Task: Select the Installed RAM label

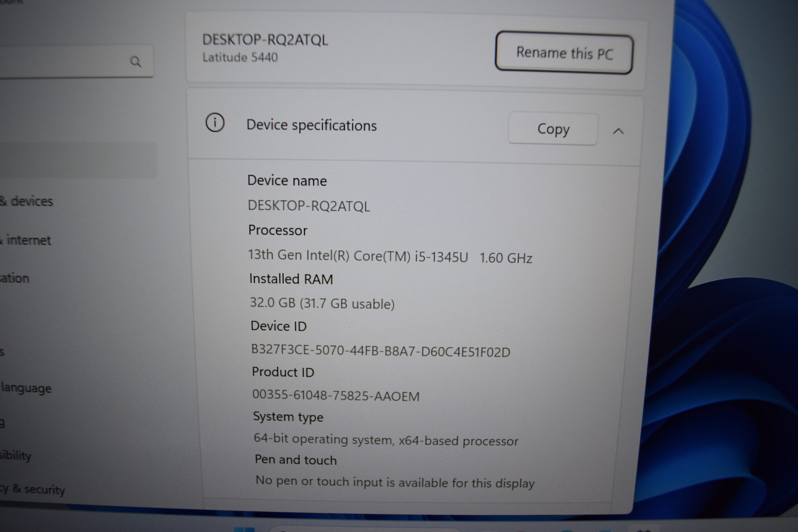Action: pyautogui.click(x=291, y=279)
